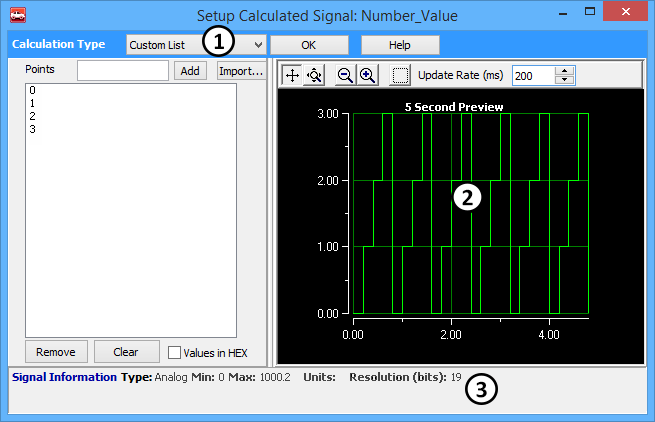This screenshot has height=422, width=655.
Task: Zoom out on the preview graph
Action: pyautogui.click(x=345, y=75)
